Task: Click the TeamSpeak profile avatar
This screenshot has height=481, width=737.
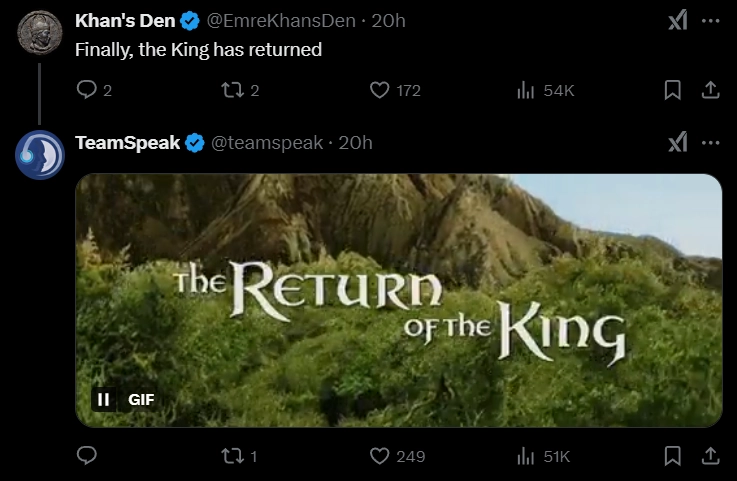Action: point(40,154)
